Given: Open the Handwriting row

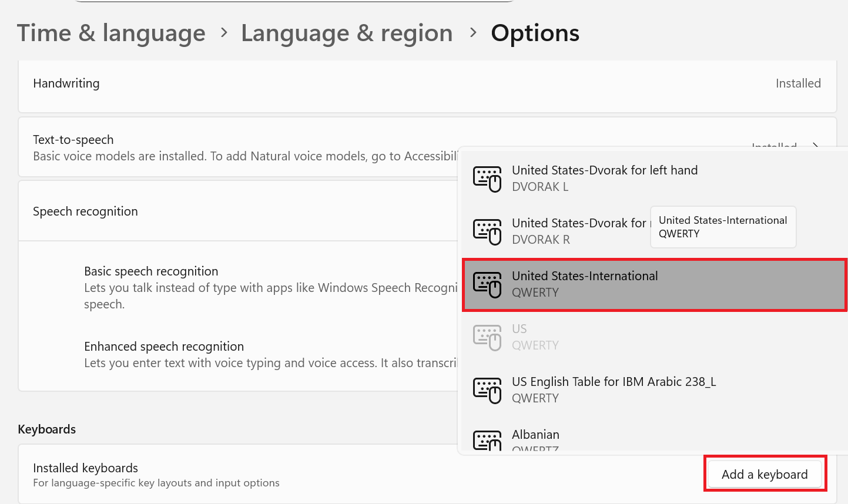Looking at the screenshot, I should pos(66,83).
